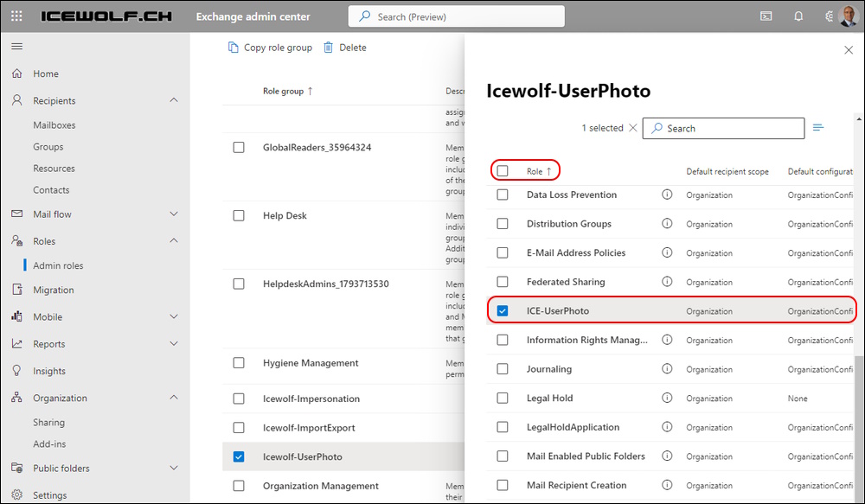The height and width of the screenshot is (504, 865).
Task: Collapse the Organization section
Action: [174, 398]
